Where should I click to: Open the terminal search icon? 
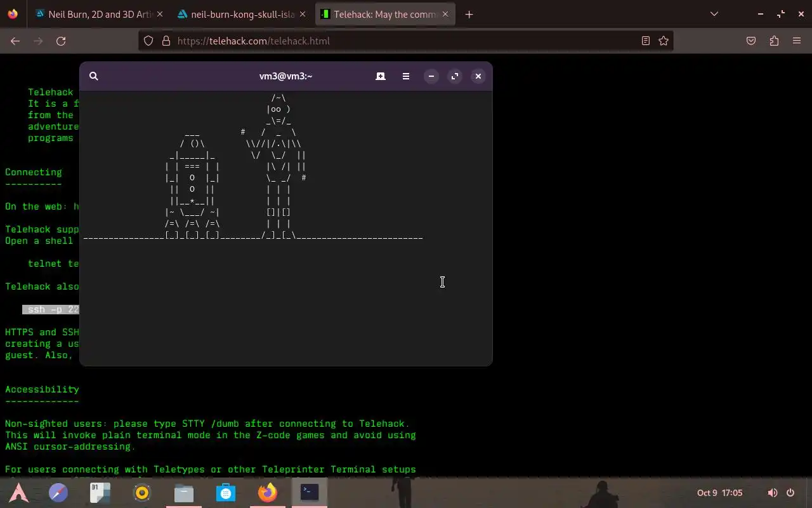[x=94, y=76]
